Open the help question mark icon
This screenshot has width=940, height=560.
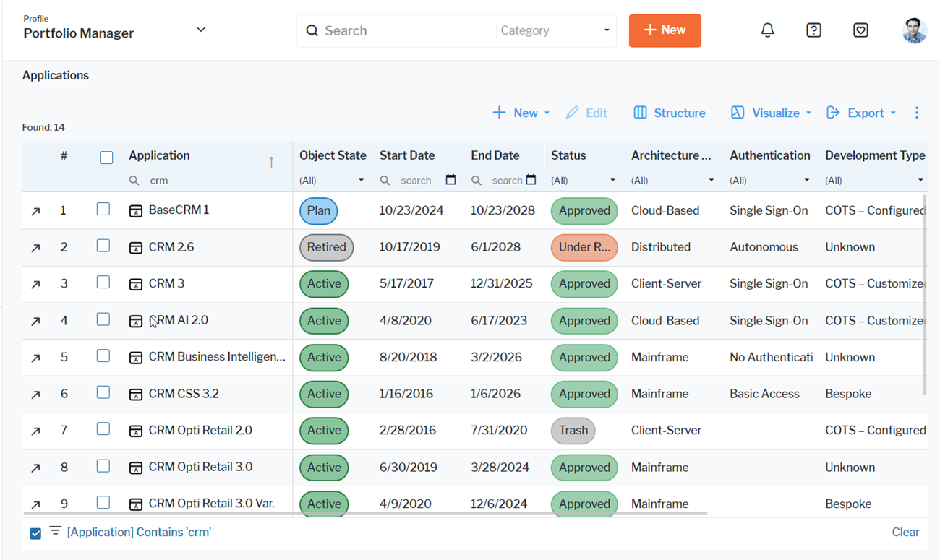pos(813,30)
